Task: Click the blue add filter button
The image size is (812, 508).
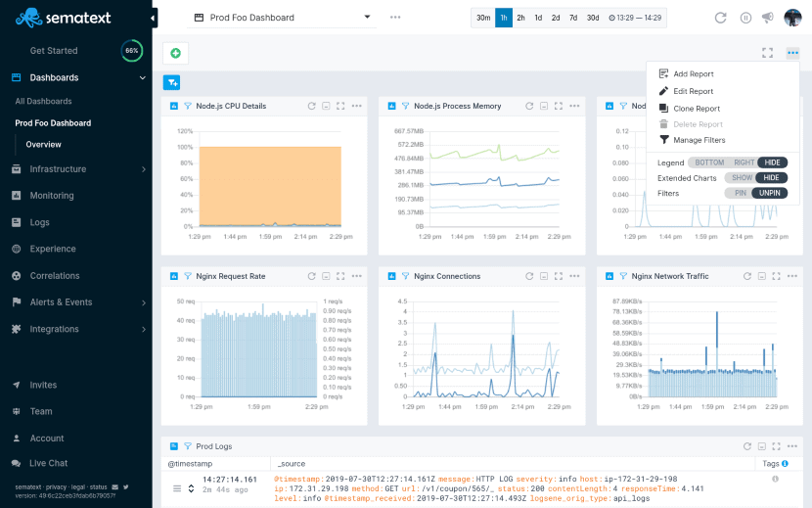Action: click(x=171, y=82)
